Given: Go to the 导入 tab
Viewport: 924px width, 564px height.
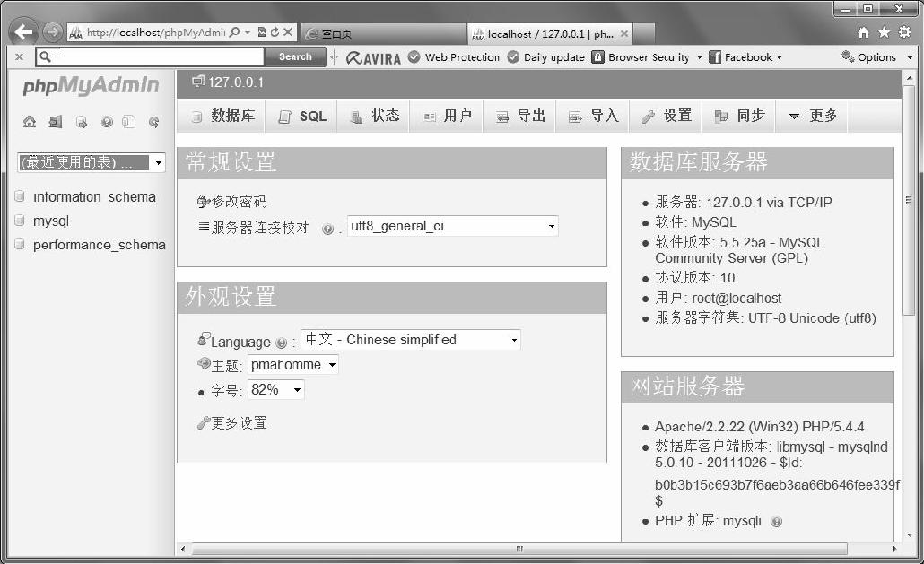Looking at the screenshot, I should [x=593, y=116].
